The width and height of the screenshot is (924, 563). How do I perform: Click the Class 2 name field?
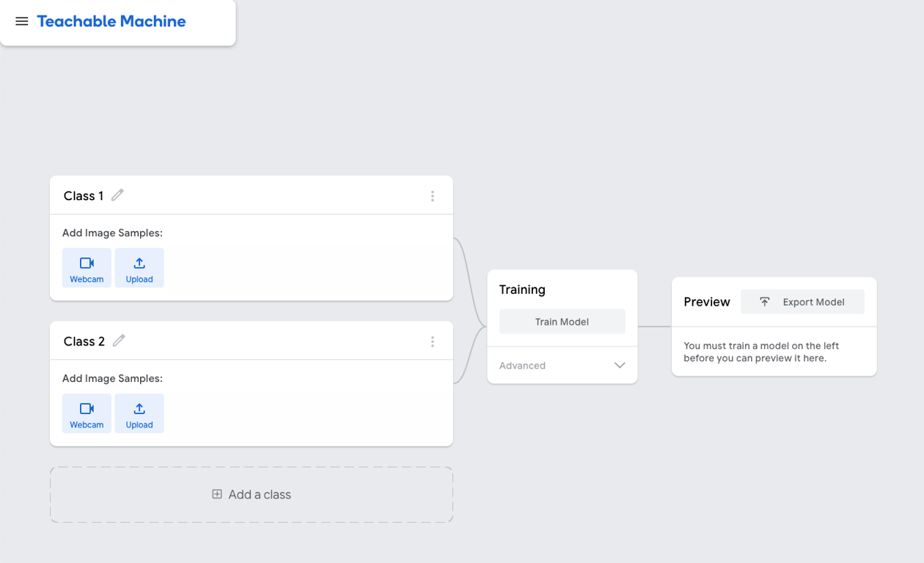84,342
